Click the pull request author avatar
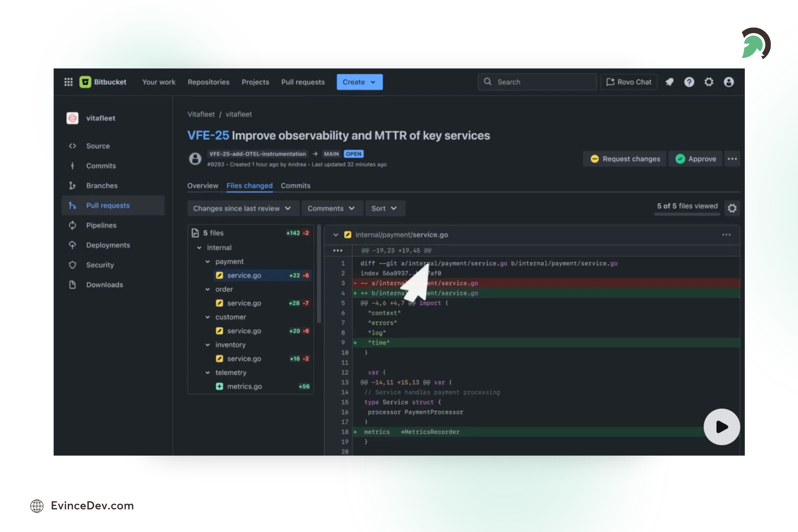 pos(195,159)
